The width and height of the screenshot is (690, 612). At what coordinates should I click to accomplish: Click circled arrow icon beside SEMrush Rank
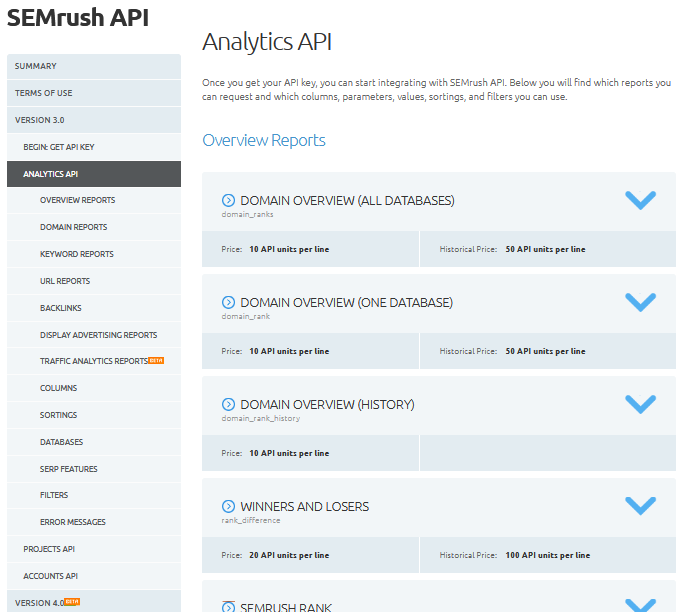(x=228, y=606)
